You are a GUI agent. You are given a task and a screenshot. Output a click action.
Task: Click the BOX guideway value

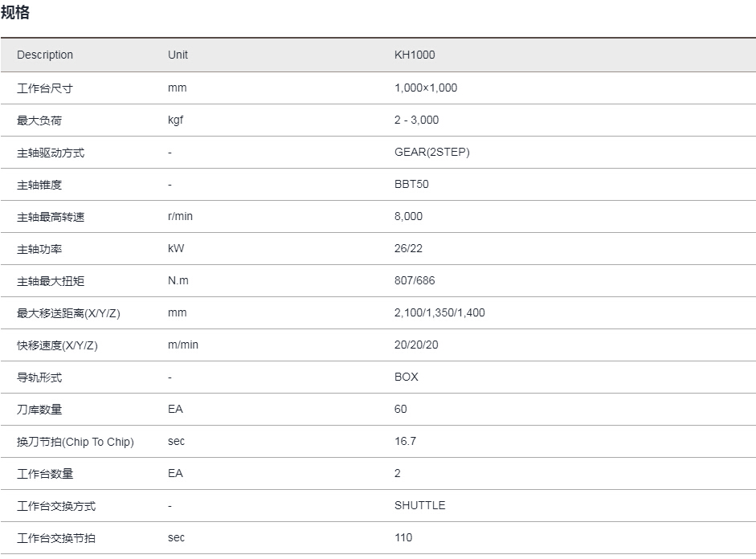(406, 377)
